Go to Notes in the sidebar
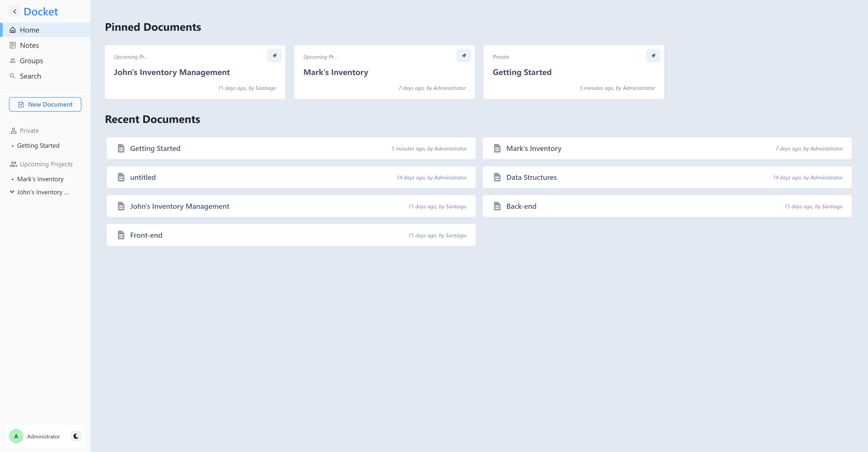Viewport: 868px width, 452px height. (x=29, y=46)
